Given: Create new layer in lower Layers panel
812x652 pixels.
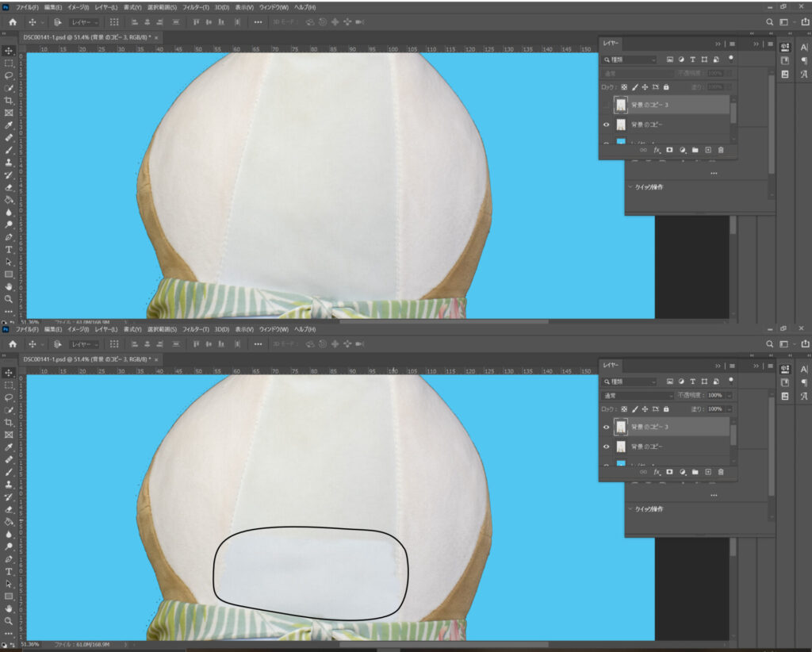Looking at the screenshot, I should coord(708,472).
